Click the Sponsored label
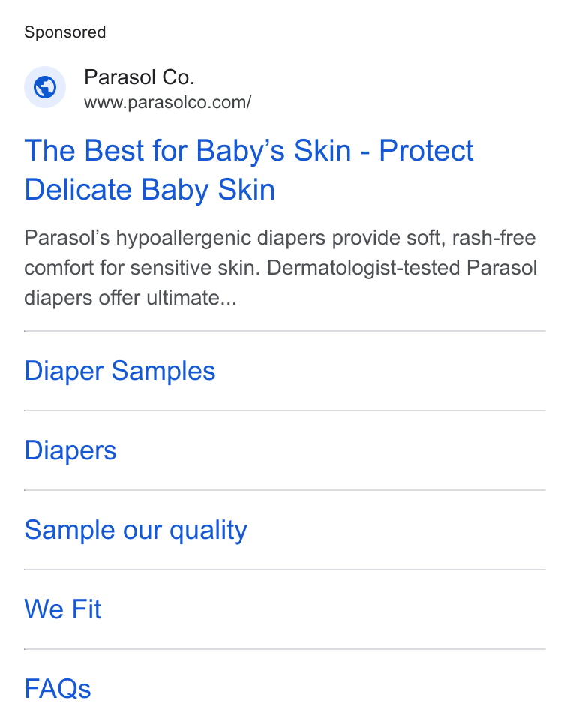This screenshot has width=570, height=728. click(x=65, y=32)
